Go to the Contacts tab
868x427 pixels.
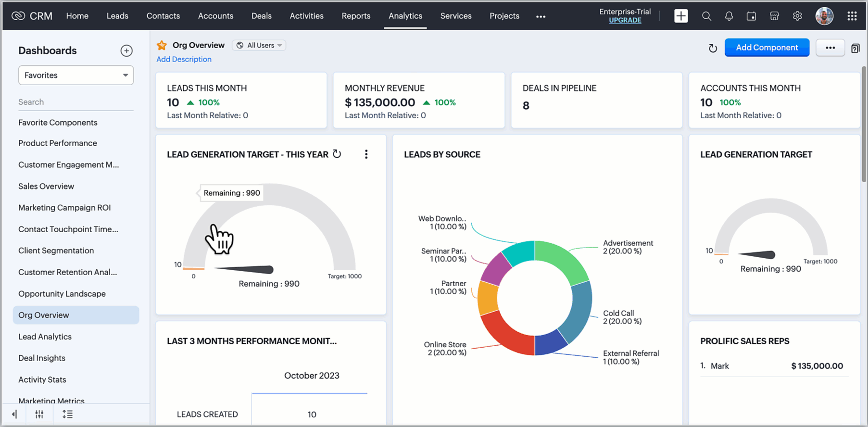163,16
